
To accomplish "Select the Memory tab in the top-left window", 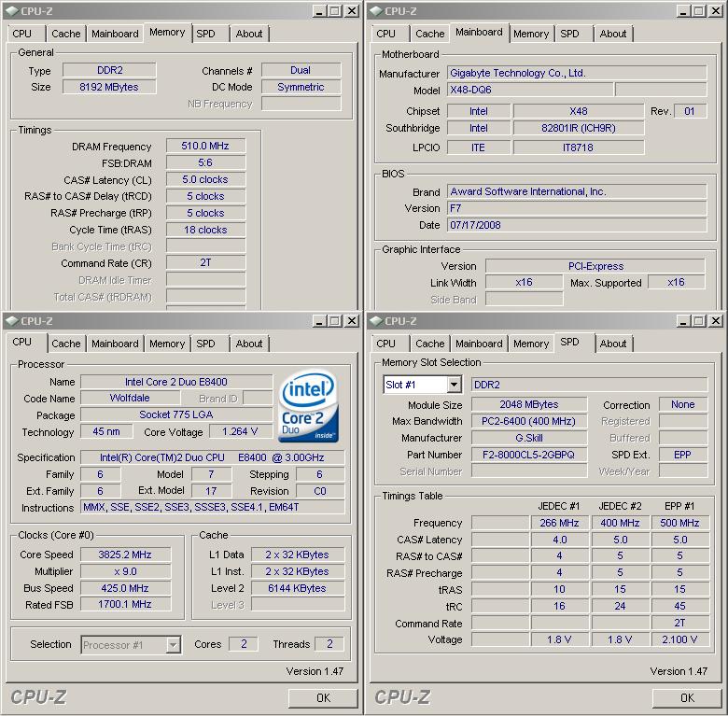I will click(167, 33).
